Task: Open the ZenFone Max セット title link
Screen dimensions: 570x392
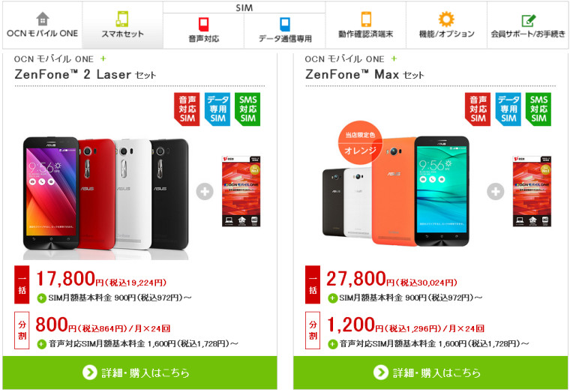Action: point(364,75)
